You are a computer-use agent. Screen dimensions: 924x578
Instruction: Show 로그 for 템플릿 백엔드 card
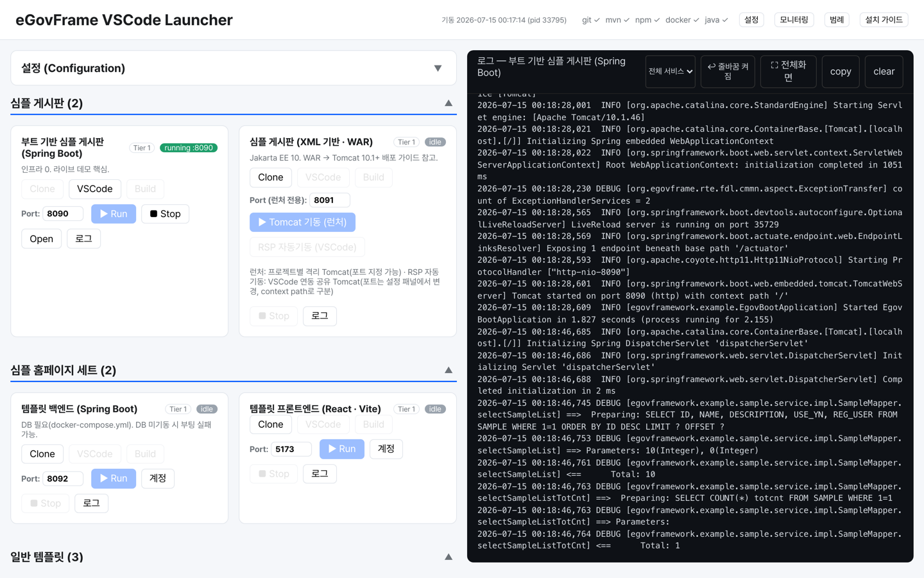pos(91,504)
